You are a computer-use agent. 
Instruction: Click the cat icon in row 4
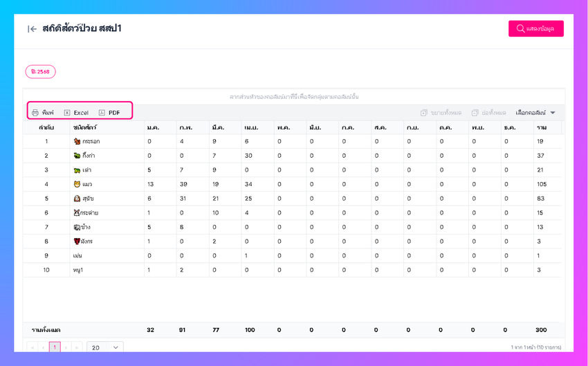coord(77,184)
